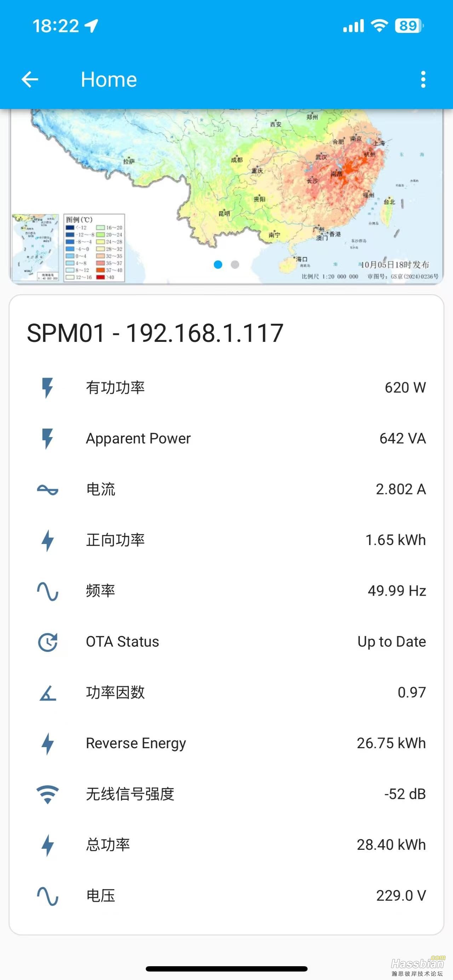
Task: Open the three-dot overflow menu
Action: coord(423,80)
